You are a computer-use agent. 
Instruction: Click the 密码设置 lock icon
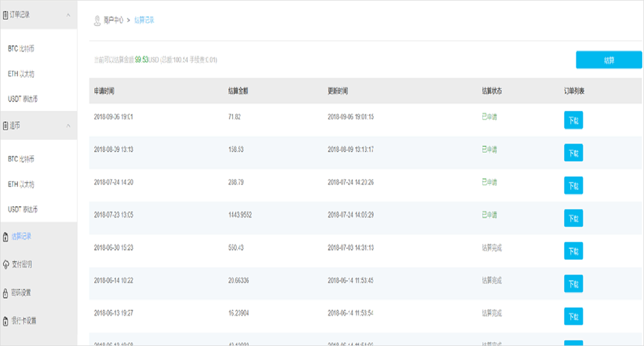click(6, 293)
